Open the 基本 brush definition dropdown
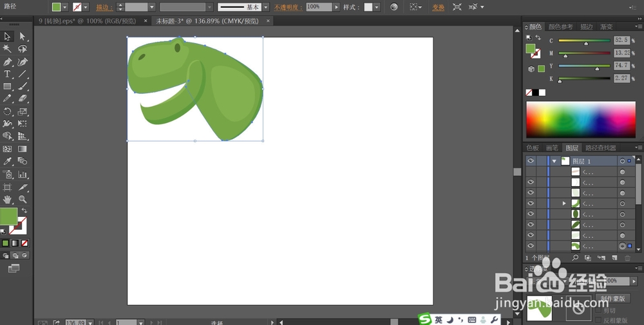The height and width of the screenshot is (325, 644). pos(266,7)
